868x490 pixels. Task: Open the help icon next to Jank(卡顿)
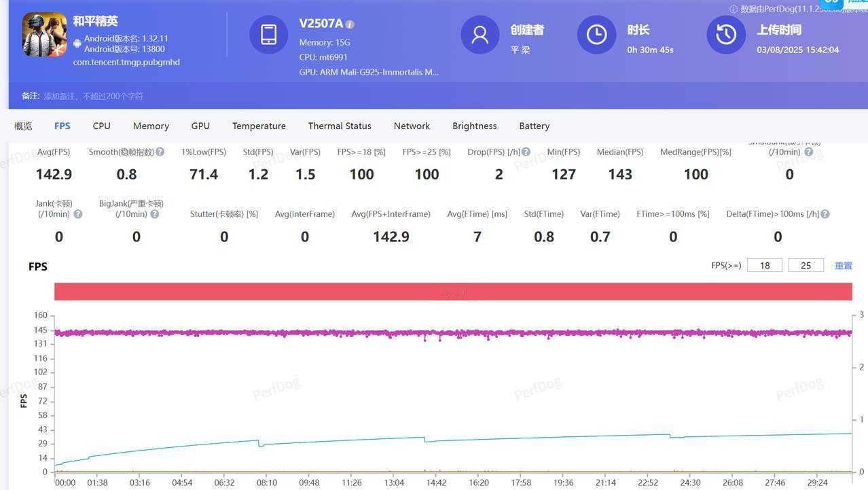(x=78, y=214)
